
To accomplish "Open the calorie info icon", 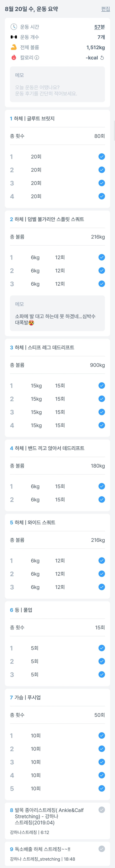I will coord(37,58).
